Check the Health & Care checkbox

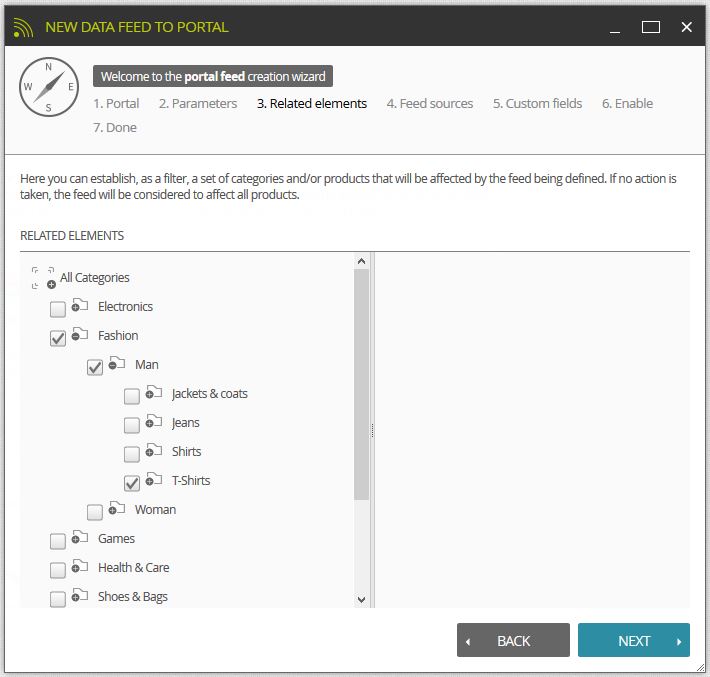click(x=58, y=570)
